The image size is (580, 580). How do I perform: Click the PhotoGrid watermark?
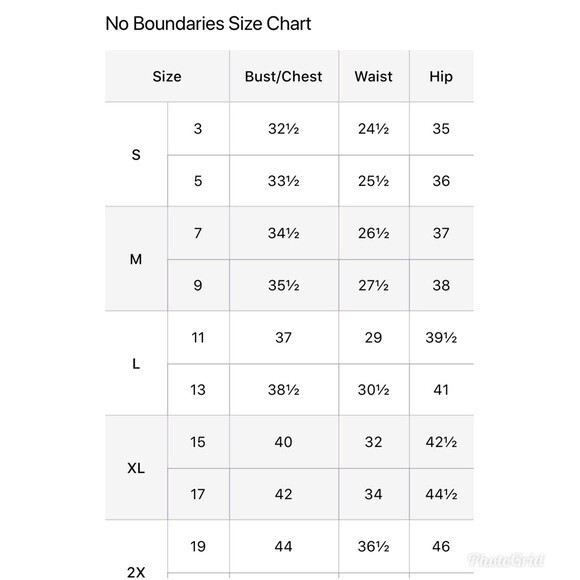tap(505, 560)
